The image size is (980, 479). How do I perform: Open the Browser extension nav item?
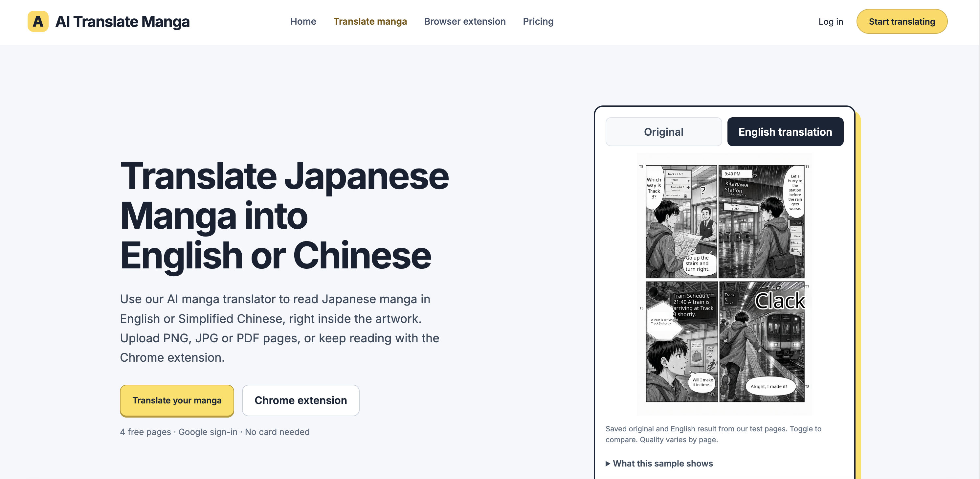[464, 21]
